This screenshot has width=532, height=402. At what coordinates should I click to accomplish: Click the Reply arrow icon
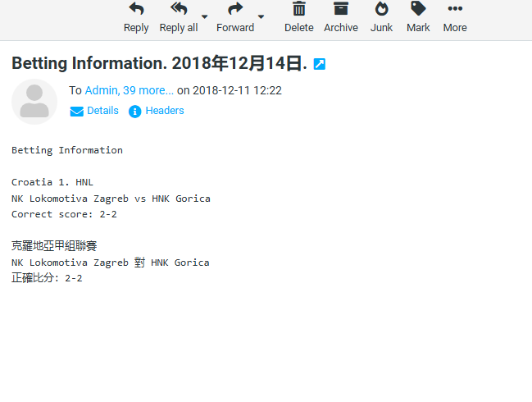tap(136, 9)
